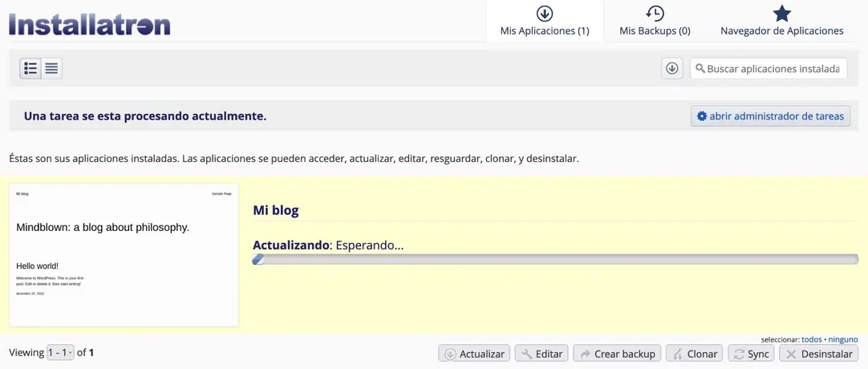Image resolution: width=868 pixels, height=369 pixels.
Task: Click the Sync button
Action: click(751, 354)
